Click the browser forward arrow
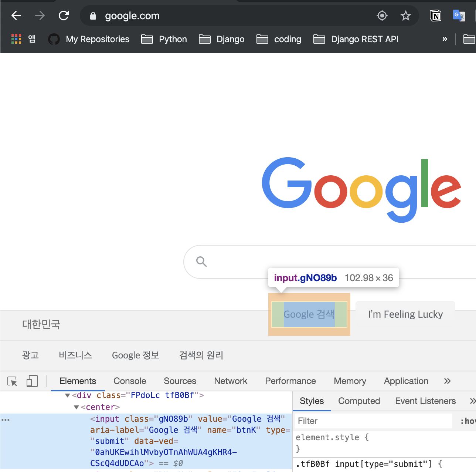The height and width of the screenshot is (472, 476). pos(40,16)
